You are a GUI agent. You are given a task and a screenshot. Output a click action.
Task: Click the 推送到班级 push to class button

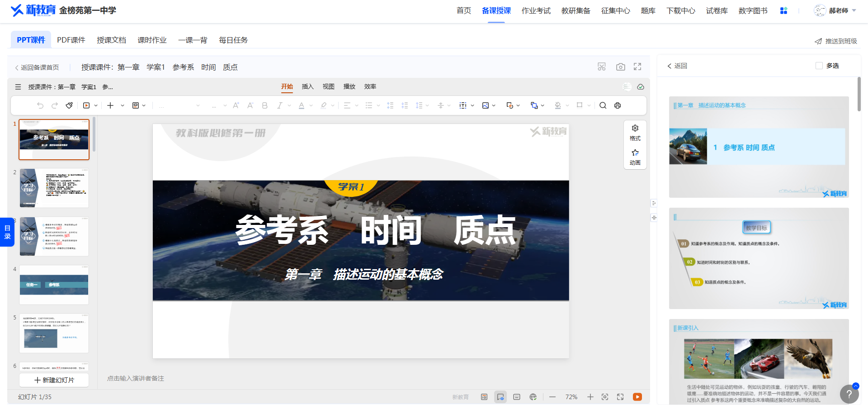click(836, 41)
